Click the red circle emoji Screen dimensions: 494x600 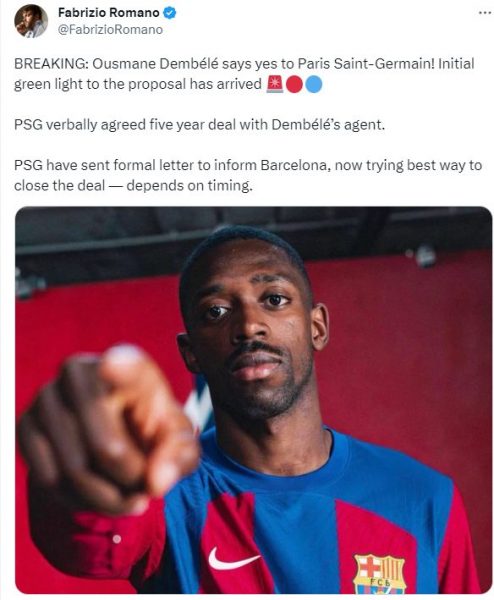pos(294,85)
